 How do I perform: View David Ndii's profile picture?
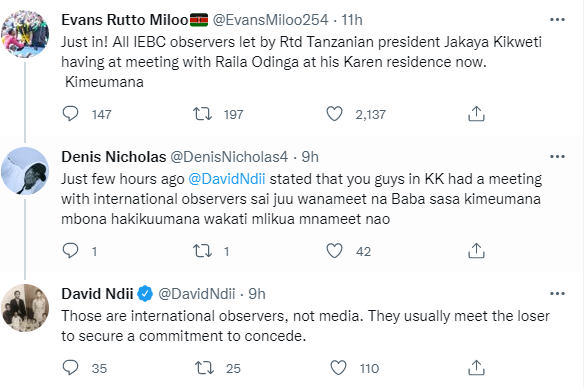pos(25,308)
